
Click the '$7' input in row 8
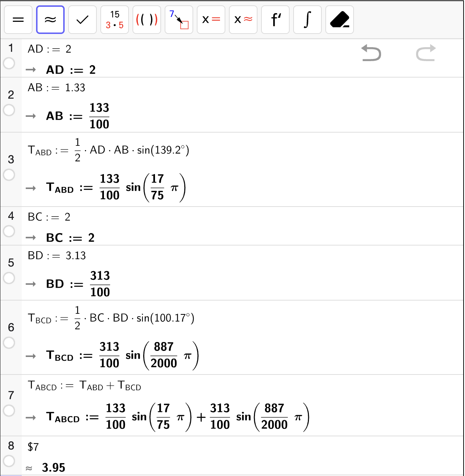(33, 447)
